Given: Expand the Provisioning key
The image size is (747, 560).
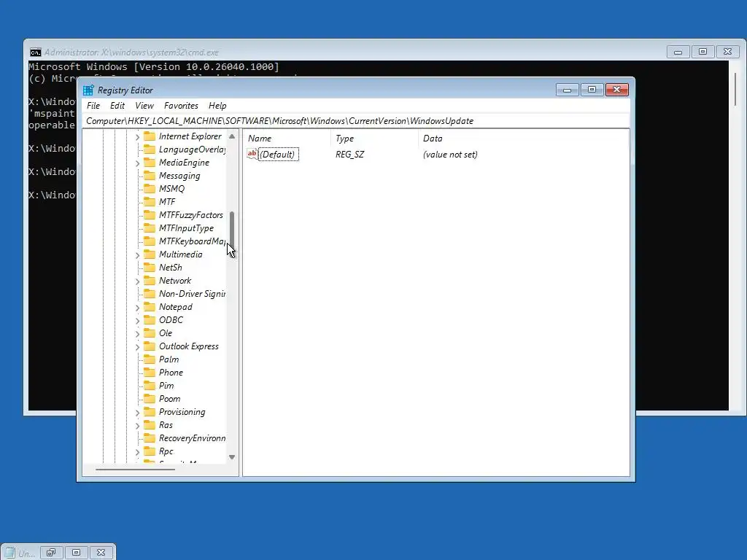Looking at the screenshot, I should click(137, 413).
